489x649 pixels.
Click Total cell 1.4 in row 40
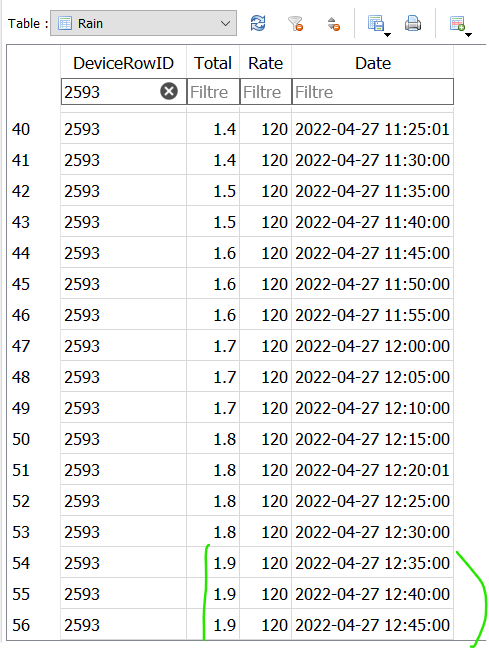(213, 129)
